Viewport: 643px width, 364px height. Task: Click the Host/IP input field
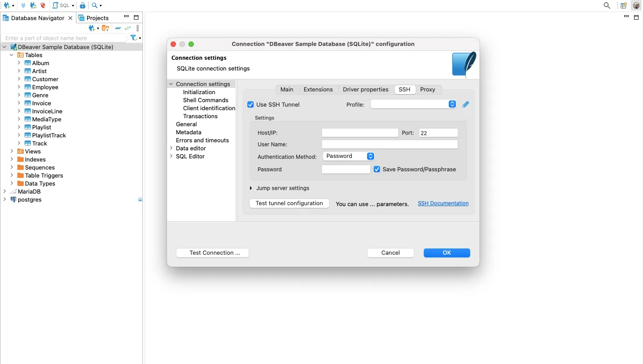point(360,133)
